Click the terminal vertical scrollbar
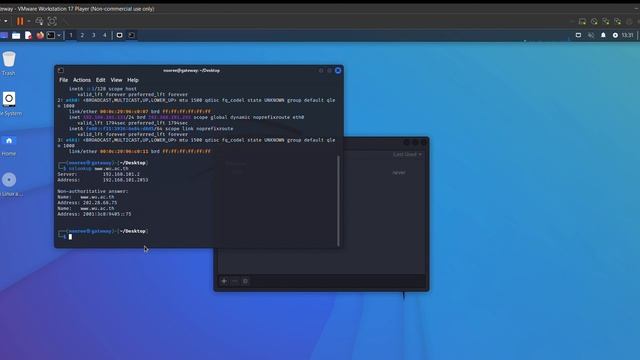The height and width of the screenshot is (360, 640). click(338, 201)
